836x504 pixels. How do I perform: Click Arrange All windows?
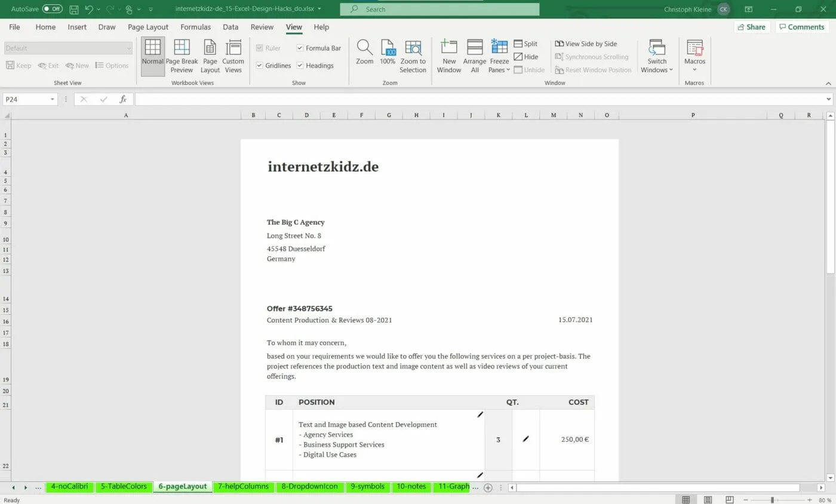(x=474, y=54)
